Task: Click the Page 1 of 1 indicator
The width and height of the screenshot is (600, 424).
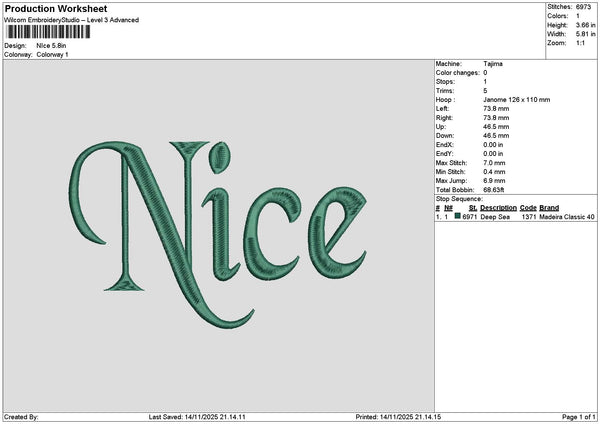Action: [579, 417]
